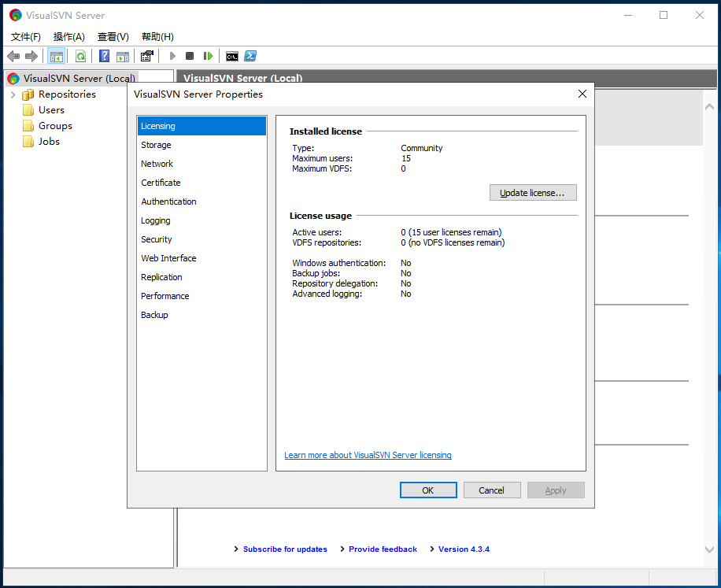Screen dimensions: 721x588
Task: Click the scroll up arrow in main pane
Action: pyautogui.click(x=709, y=106)
